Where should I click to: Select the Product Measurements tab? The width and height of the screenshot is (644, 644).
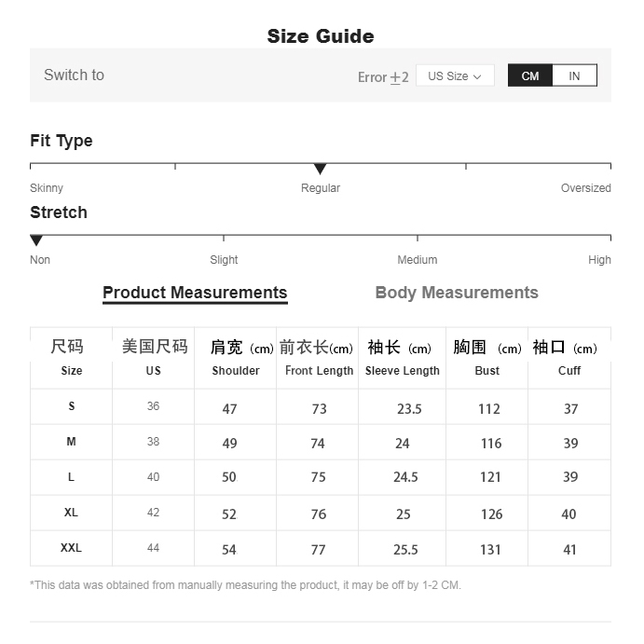(x=195, y=293)
